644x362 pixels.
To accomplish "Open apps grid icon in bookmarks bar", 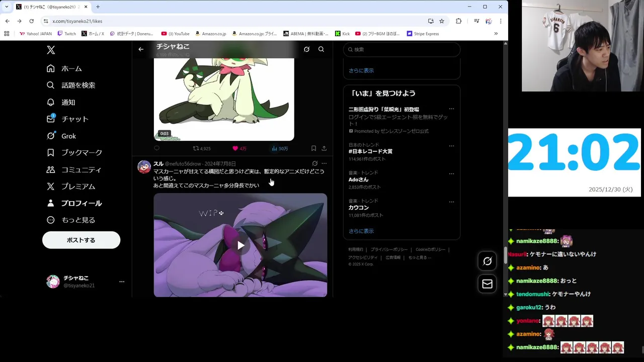I will (7, 34).
